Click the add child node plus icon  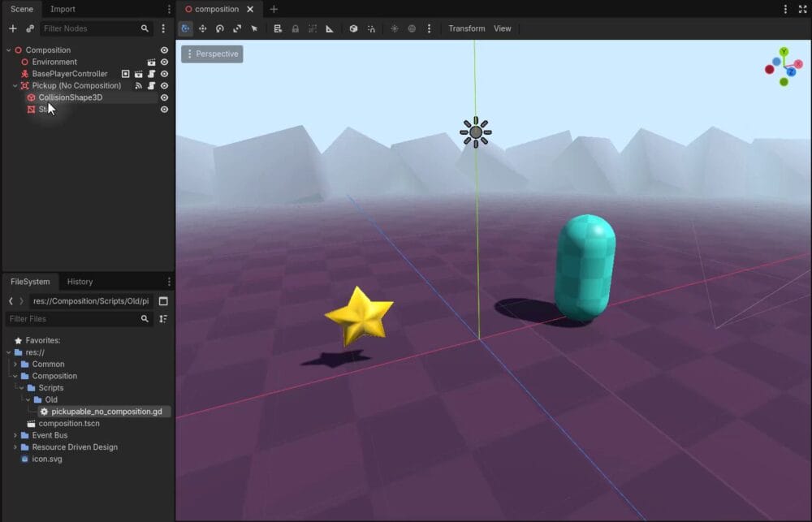click(13, 28)
